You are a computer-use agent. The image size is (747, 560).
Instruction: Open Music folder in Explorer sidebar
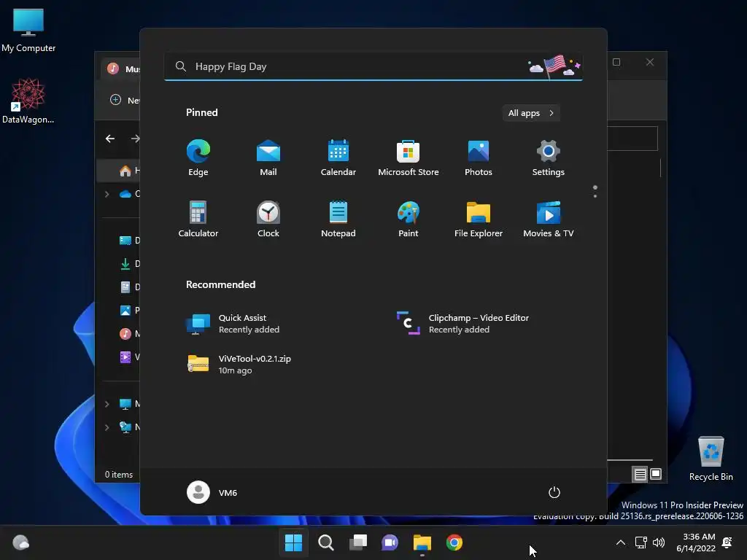[128, 334]
